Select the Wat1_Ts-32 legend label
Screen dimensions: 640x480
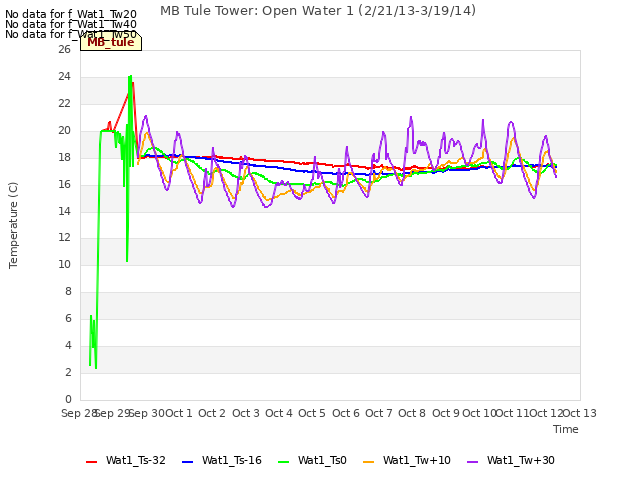(136, 460)
